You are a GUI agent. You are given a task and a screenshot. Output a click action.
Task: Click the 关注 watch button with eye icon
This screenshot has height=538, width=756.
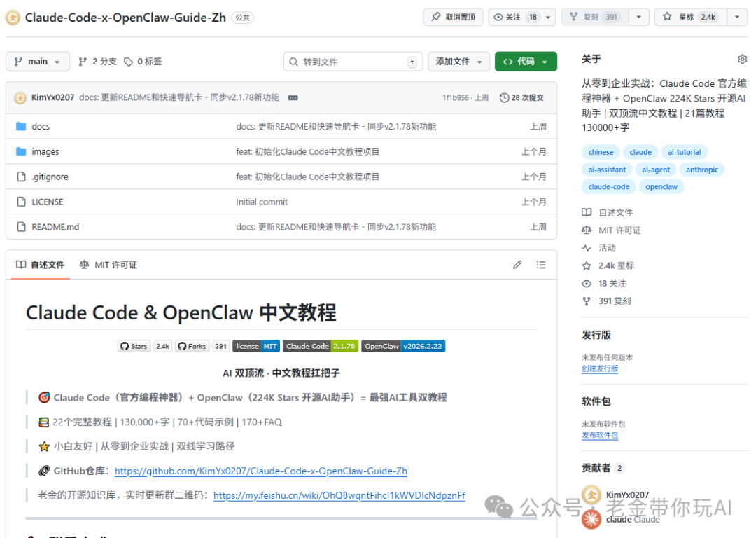[514, 17]
